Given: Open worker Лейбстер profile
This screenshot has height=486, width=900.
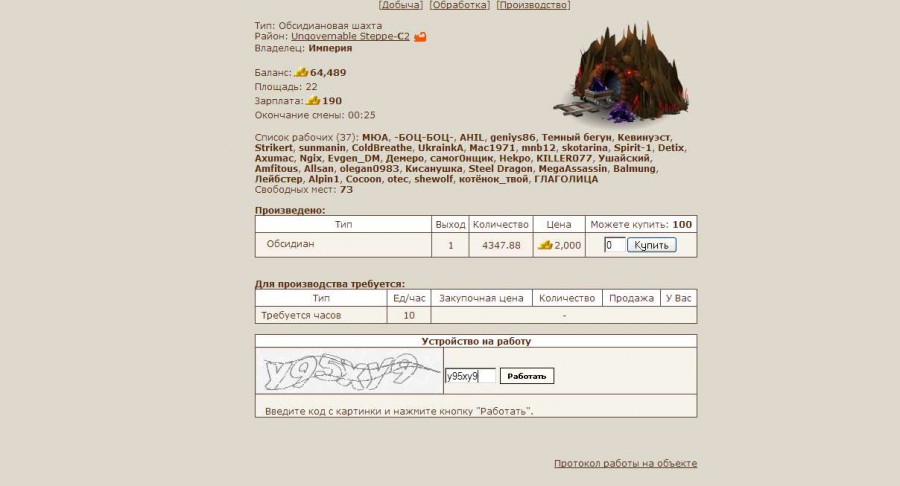Looking at the screenshot, I should [278, 179].
